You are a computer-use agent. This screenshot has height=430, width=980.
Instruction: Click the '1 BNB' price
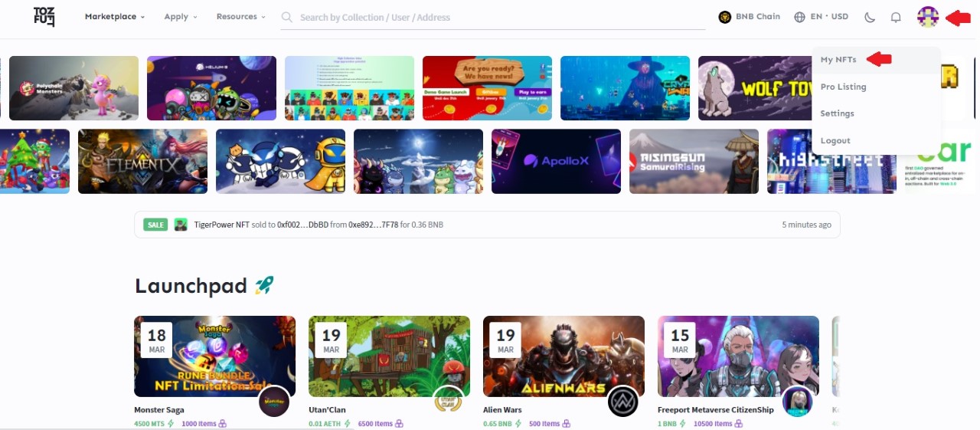click(668, 424)
